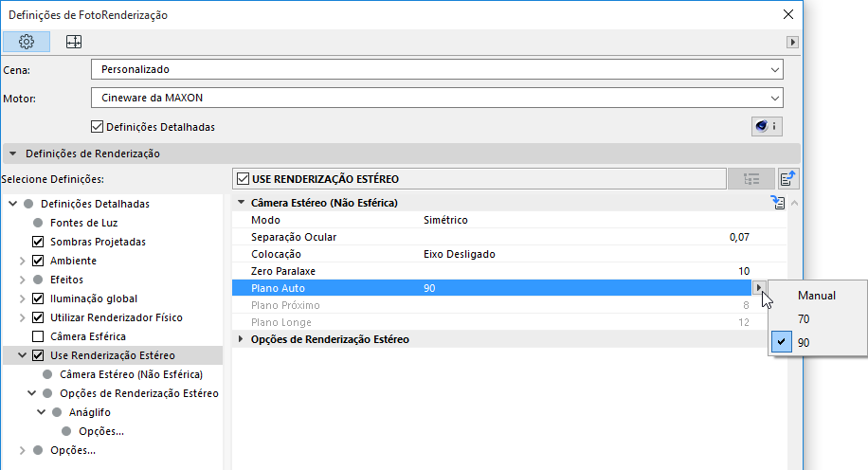Select the Efeitos tree item
The height and width of the screenshot is (470, 868).
pyautogui.click(x=66, y=280)
